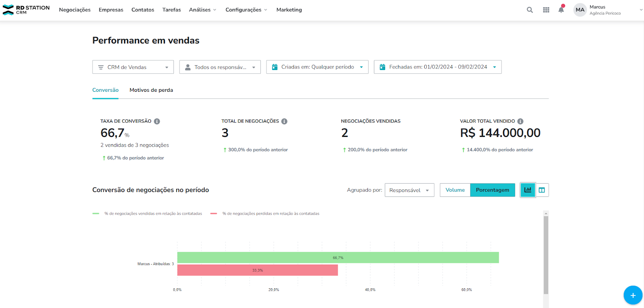Click the red 33,3% bar
Screen dimensions: 644x308
(x=258, y=270)
